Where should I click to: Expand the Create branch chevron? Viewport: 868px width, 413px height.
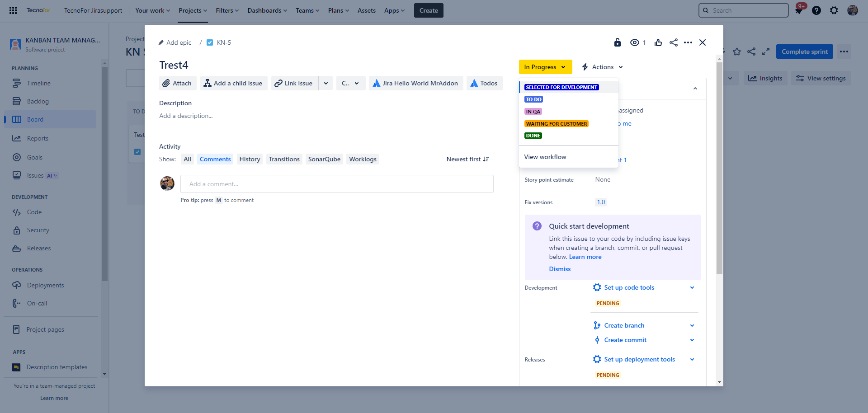click(x=692, y=325)
